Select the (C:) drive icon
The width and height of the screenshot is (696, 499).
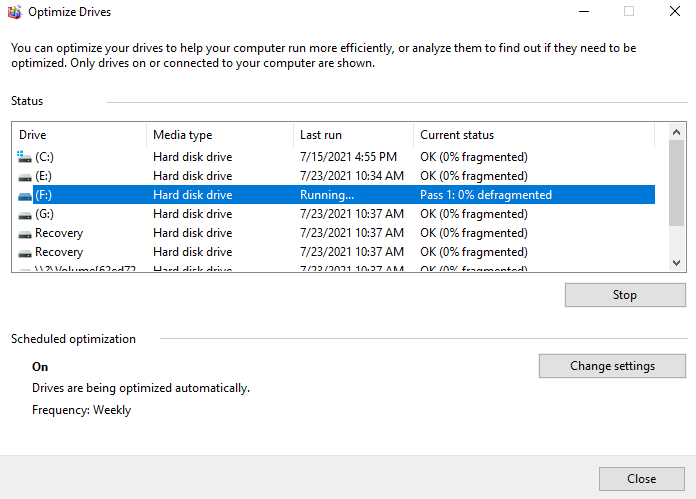(x=25, y=157)
